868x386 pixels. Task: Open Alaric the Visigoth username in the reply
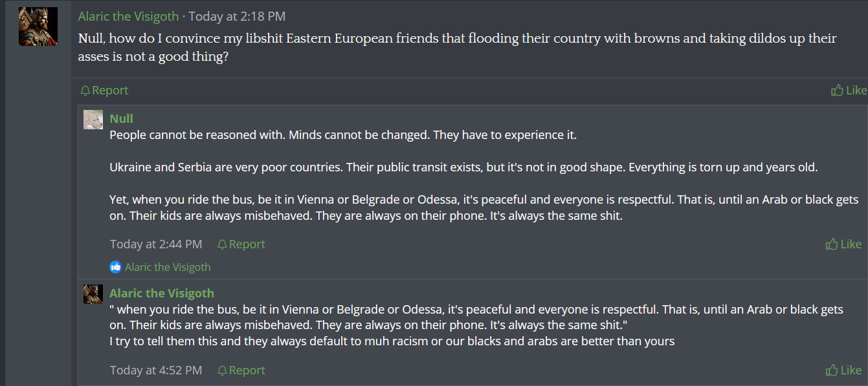coord(162,293)
